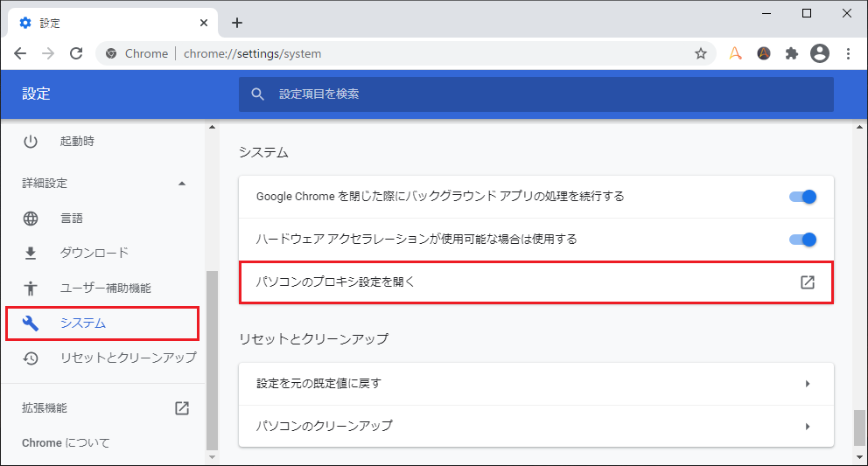Minimize the Chrome window
Viewport: 868px width, 466px height.
(x=766, y=13)
